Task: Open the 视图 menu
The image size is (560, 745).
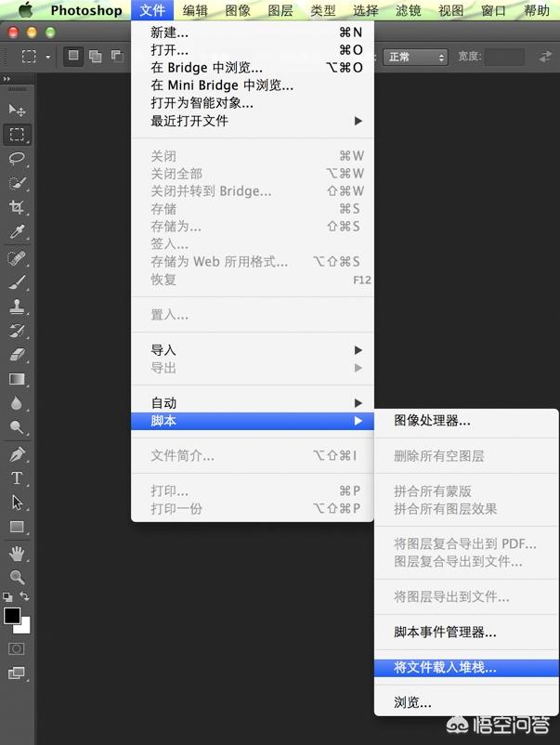Action: pos(451,10)
